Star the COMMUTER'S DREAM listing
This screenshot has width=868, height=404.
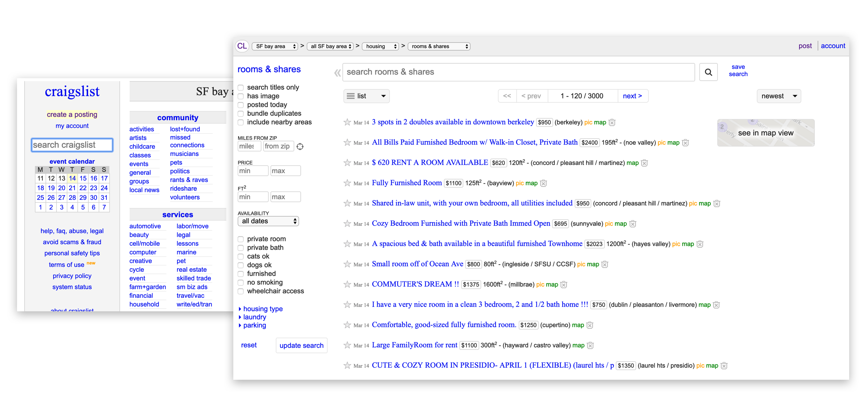point(347,285)
